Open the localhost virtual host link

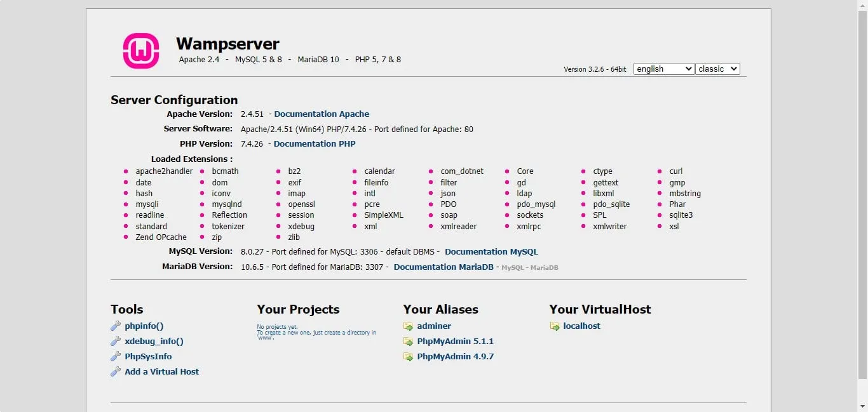coord(581,326)
